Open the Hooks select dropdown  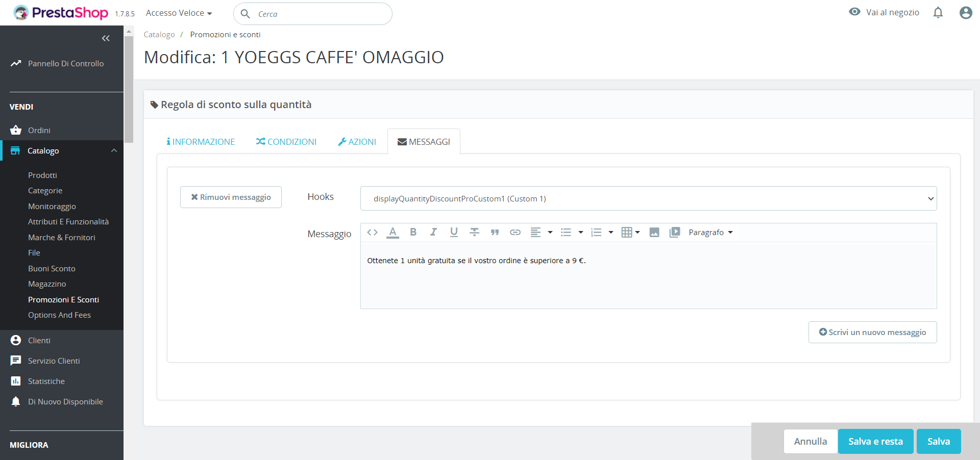(x=648, y=198)
